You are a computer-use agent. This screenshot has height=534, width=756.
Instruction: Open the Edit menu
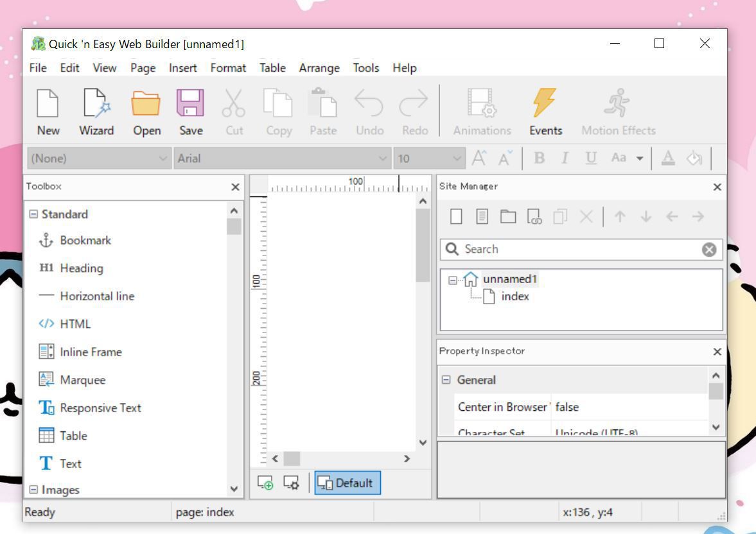(69, 68)
